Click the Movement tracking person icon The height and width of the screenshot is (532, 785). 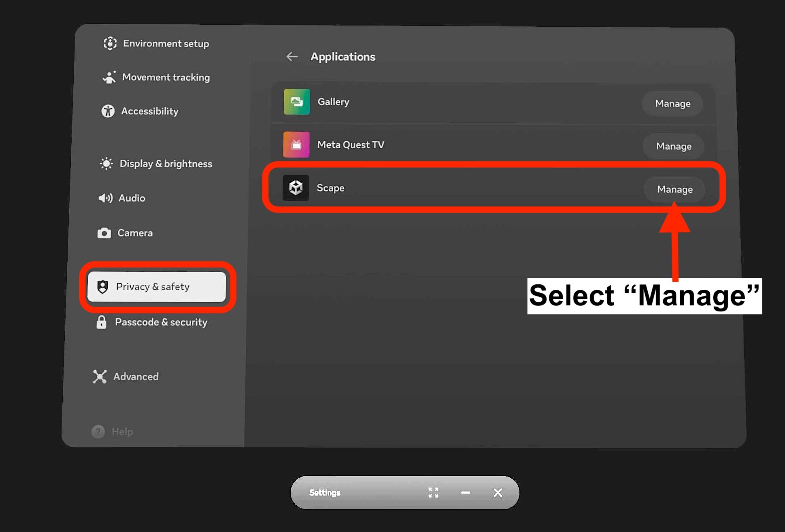(109, 77)
